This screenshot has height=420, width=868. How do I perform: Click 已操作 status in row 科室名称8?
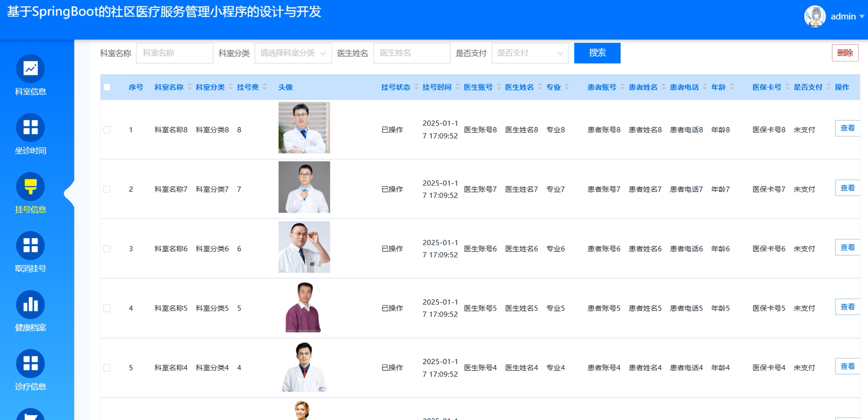[392, 130]
